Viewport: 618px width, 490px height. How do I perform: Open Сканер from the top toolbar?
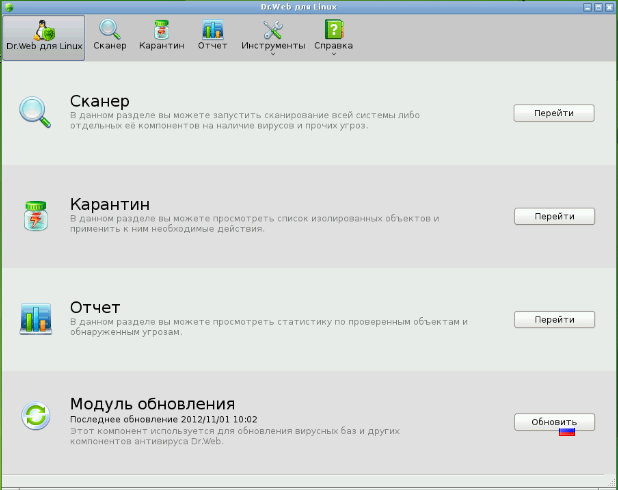pos(110,35)
